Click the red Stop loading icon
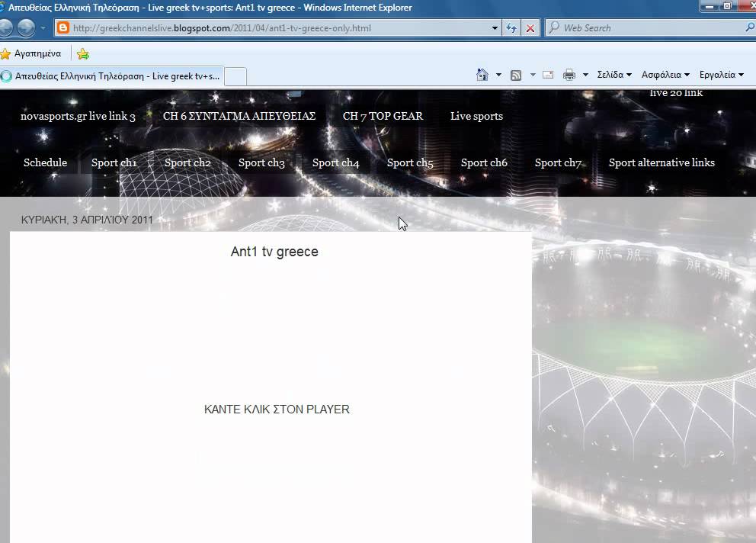Viewport: 756px width, 543px height. click(x=530, y=28)
